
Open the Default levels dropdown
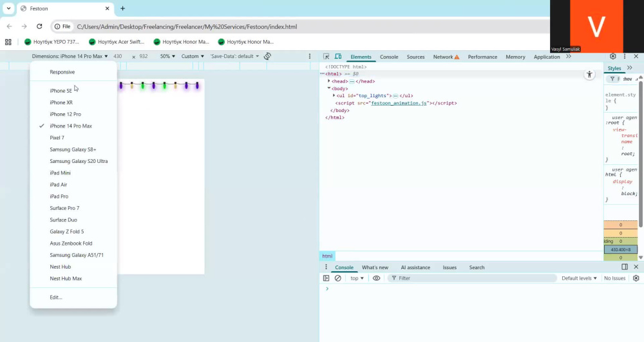[579, 278]
